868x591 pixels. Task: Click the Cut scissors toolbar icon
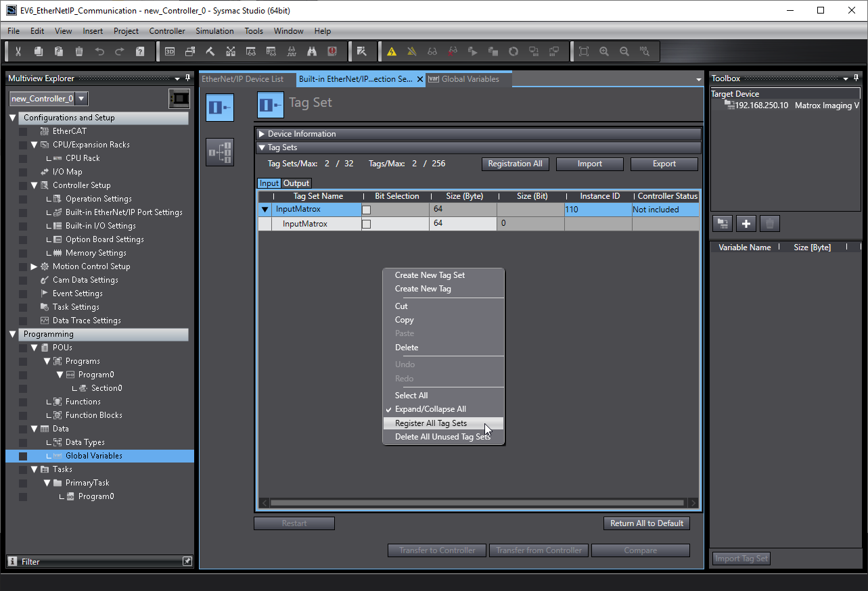coord(18,51)
